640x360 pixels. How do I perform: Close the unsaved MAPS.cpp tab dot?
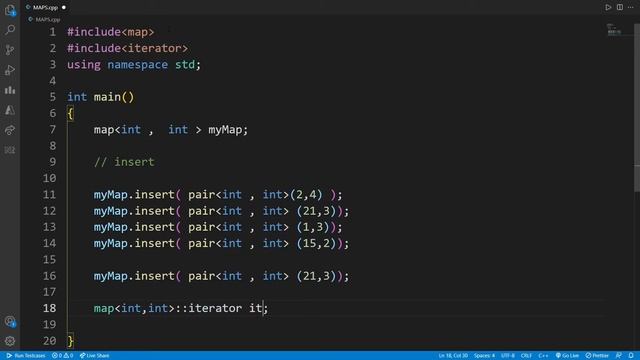(64, 7)
